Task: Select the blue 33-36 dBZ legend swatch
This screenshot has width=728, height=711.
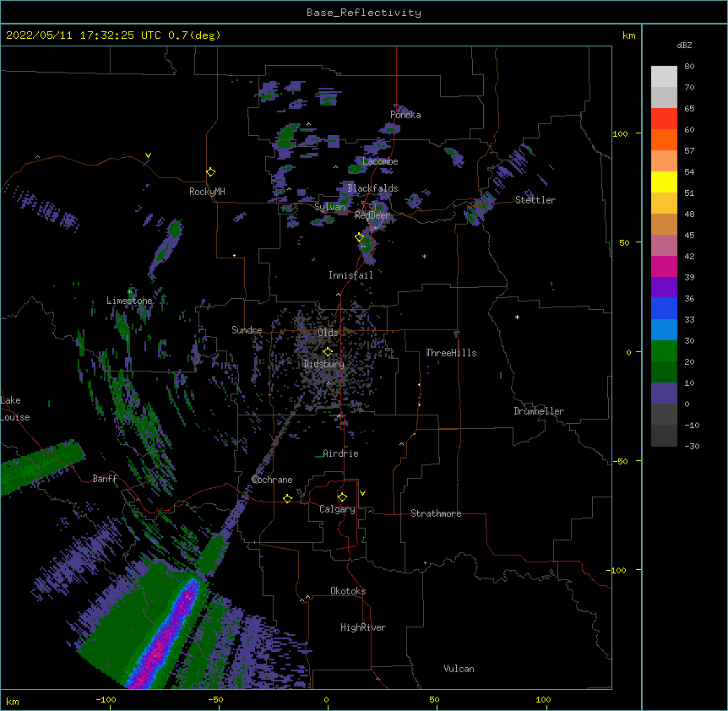Action: [x=664, y=308]
